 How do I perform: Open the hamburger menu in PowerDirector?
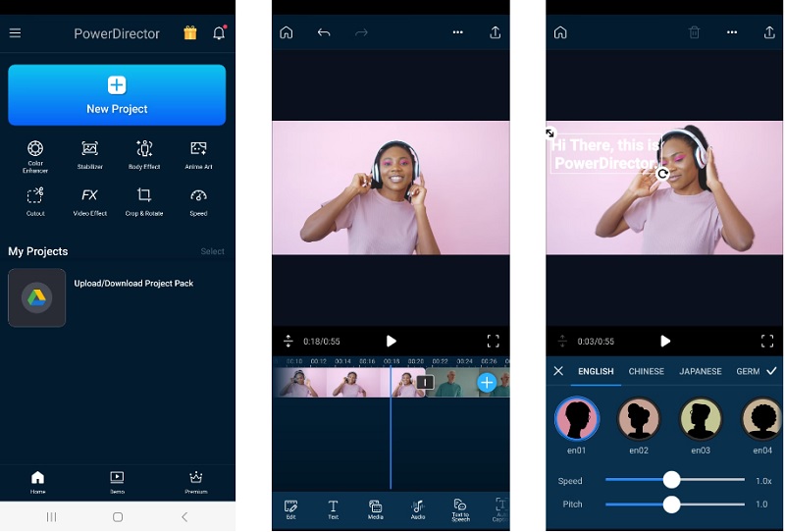(15, 33)
